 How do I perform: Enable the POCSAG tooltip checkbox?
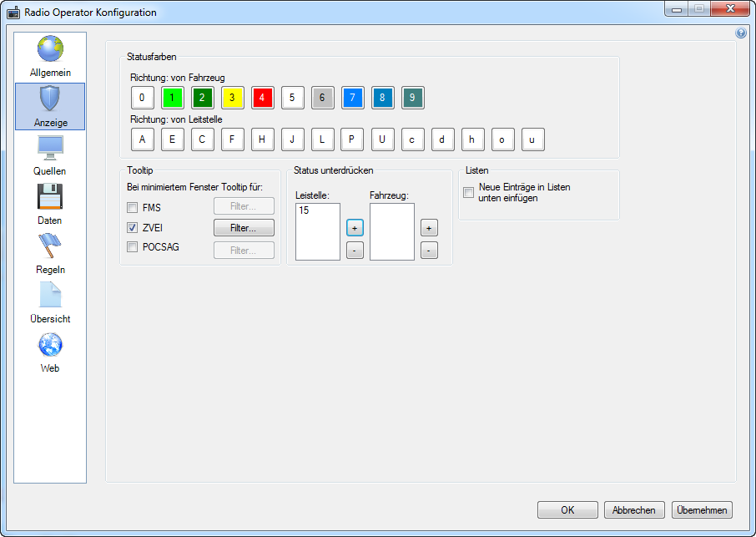tap(132, 246)
